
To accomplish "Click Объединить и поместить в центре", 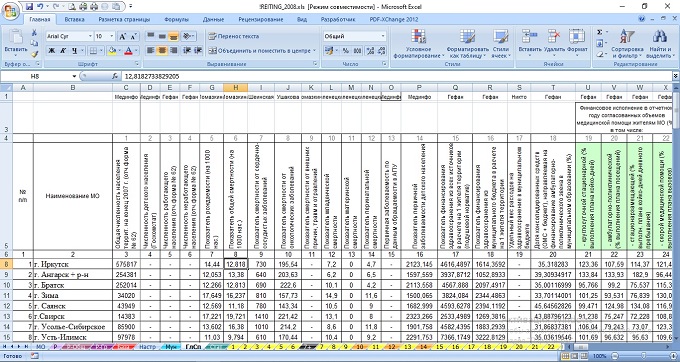I will coord(262,51).
